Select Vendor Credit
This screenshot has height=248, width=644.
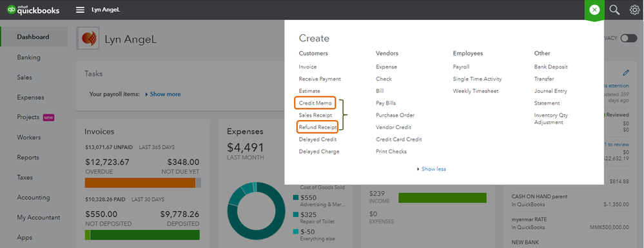(393, 127)
